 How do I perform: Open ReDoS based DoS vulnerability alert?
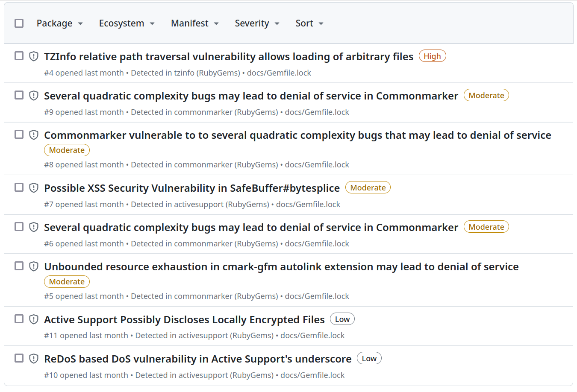198,359
